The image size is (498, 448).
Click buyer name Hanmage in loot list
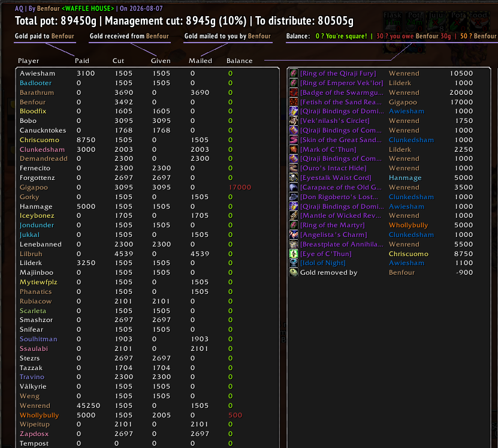click(x=405, y=178)
